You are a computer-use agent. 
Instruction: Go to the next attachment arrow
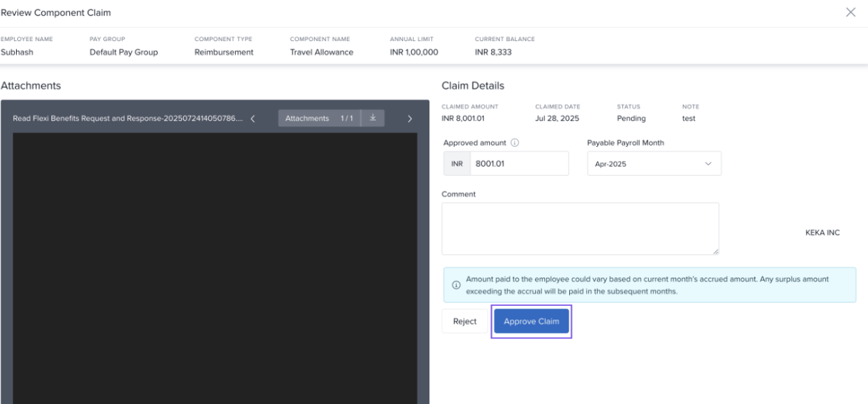click(410, 119)
